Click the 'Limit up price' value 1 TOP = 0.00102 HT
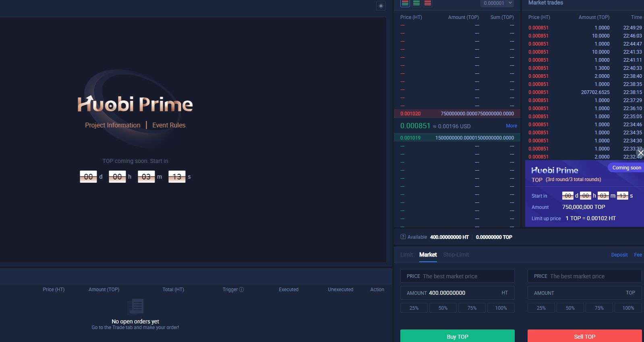Screen dimensions: 644x342 590,218
